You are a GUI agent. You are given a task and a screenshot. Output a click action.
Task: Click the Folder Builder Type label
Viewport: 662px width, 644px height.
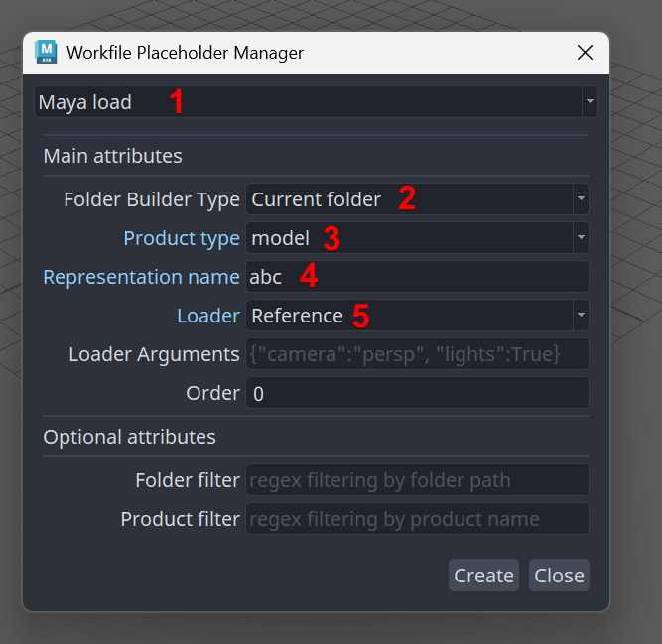[x=152, y=199]
